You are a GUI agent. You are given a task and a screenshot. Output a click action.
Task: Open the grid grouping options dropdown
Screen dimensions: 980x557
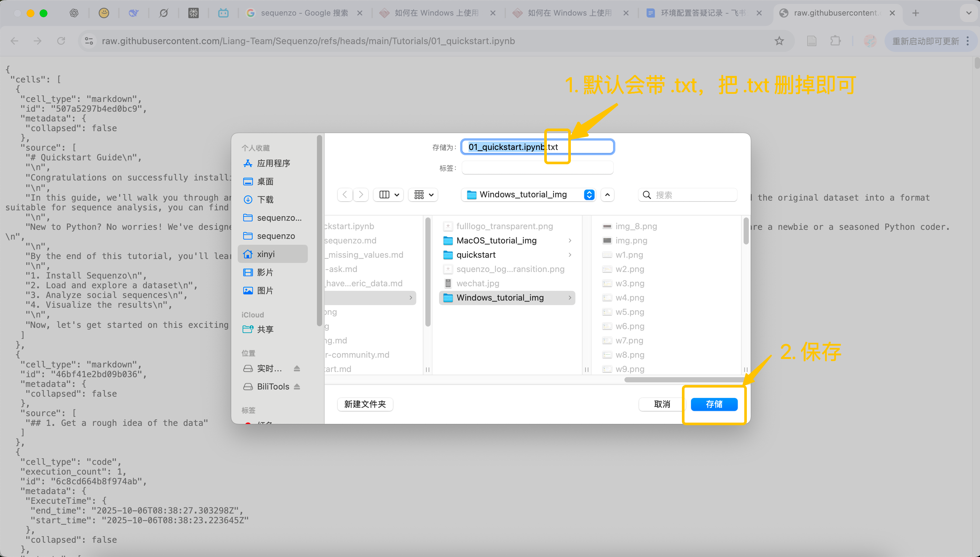(x=423, y=195)
